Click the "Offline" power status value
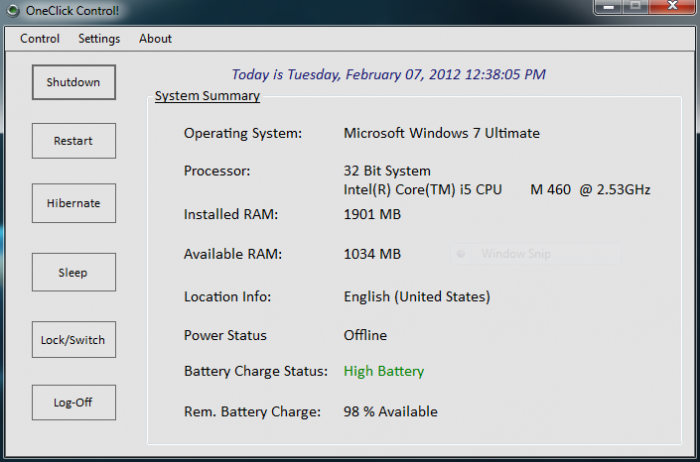The height and width of the screenshot is (462, 700). pos(365,335)
